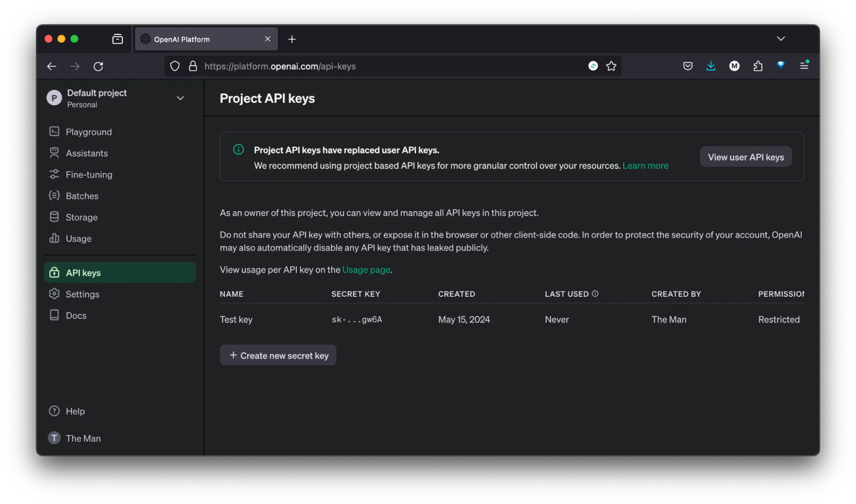The height and width of the screenshot is (504, 856).
Task: Click the 'Restricted' permission value
Action: [779, 319]
